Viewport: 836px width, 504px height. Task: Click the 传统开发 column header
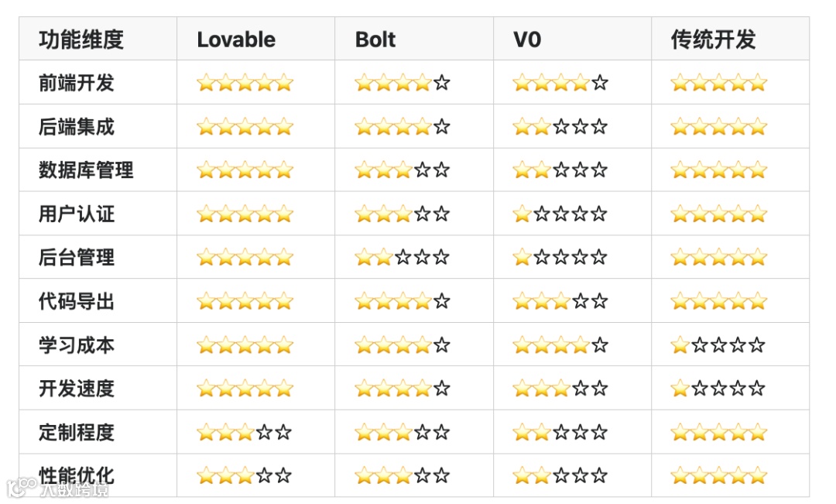(713, 39)
